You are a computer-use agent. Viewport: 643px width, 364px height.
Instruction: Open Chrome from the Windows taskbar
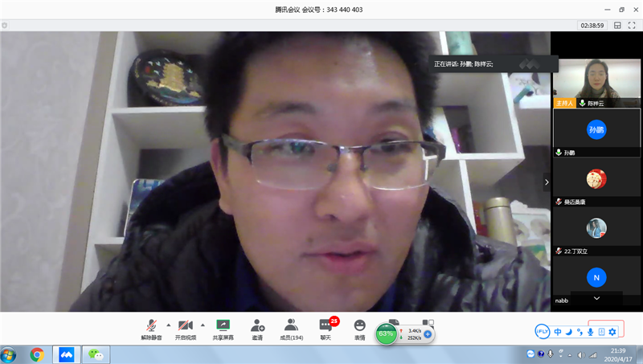tap(37, 354)
